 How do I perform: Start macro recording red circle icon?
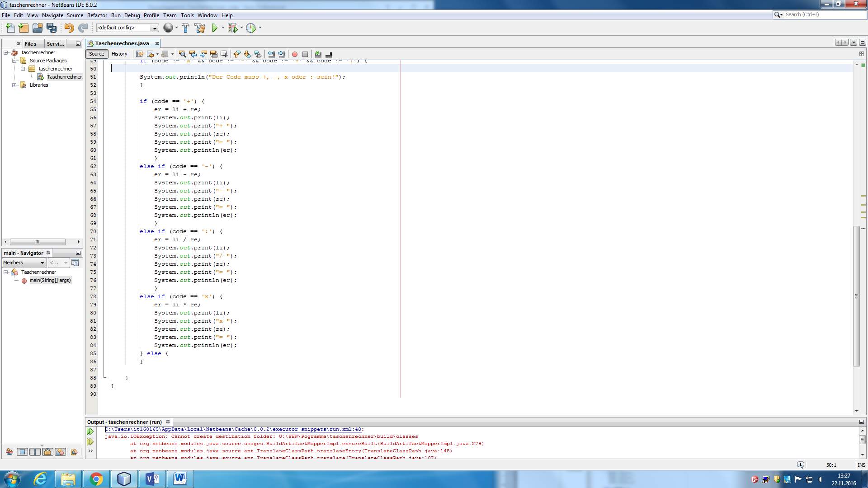coord(295,54)
